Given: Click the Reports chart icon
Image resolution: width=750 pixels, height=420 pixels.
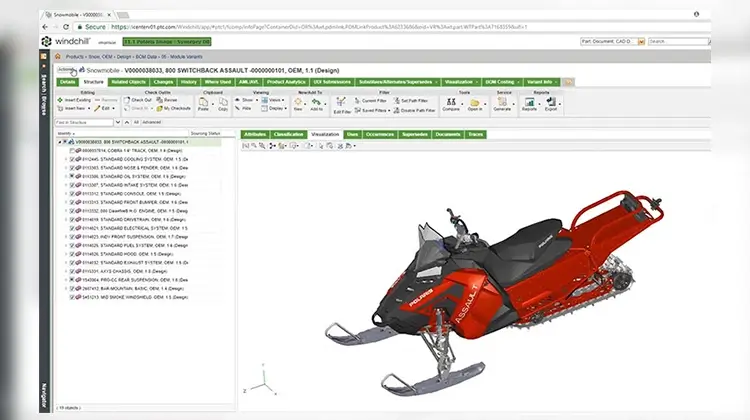Looking at the screenshot, I should click(x=529, y=102).
